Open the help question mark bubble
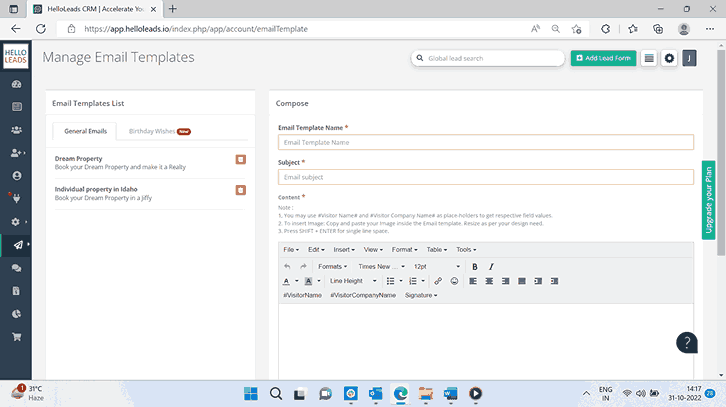726x407 pixels. tap(687, 343)
